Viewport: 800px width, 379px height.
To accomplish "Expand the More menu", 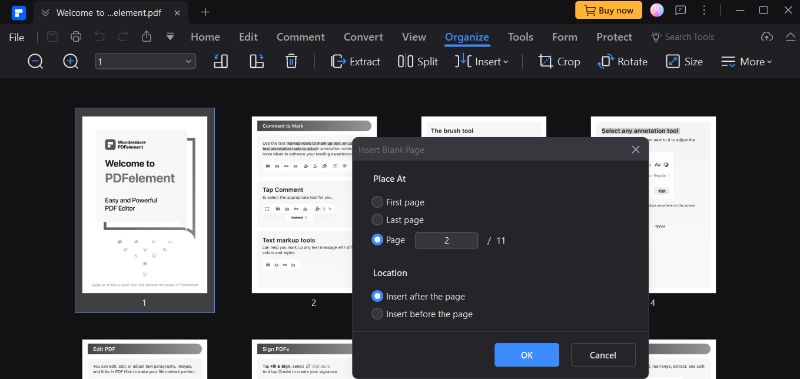I will tap(746, 62).
